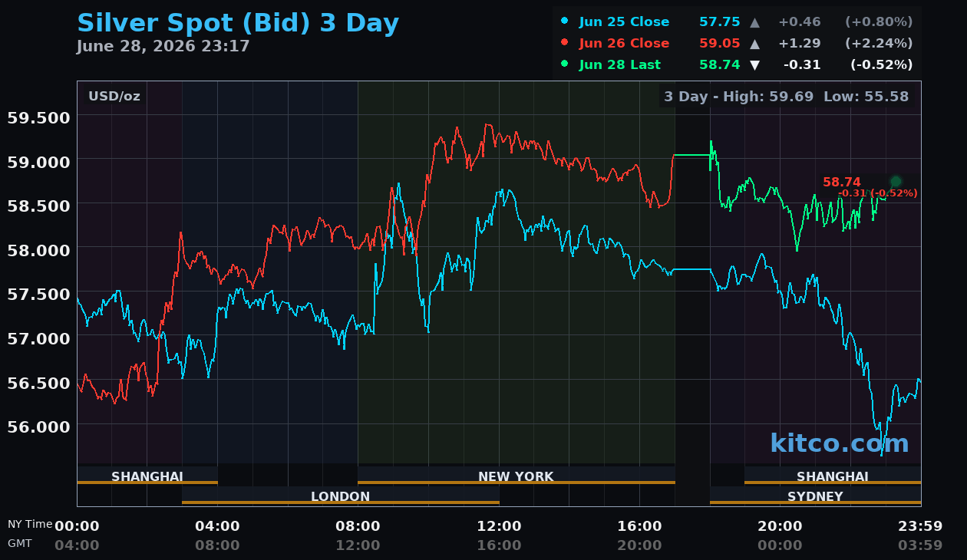Click the 59.000 axis label
This screenshot has height=560, width=967.
[x=38, y=162]
